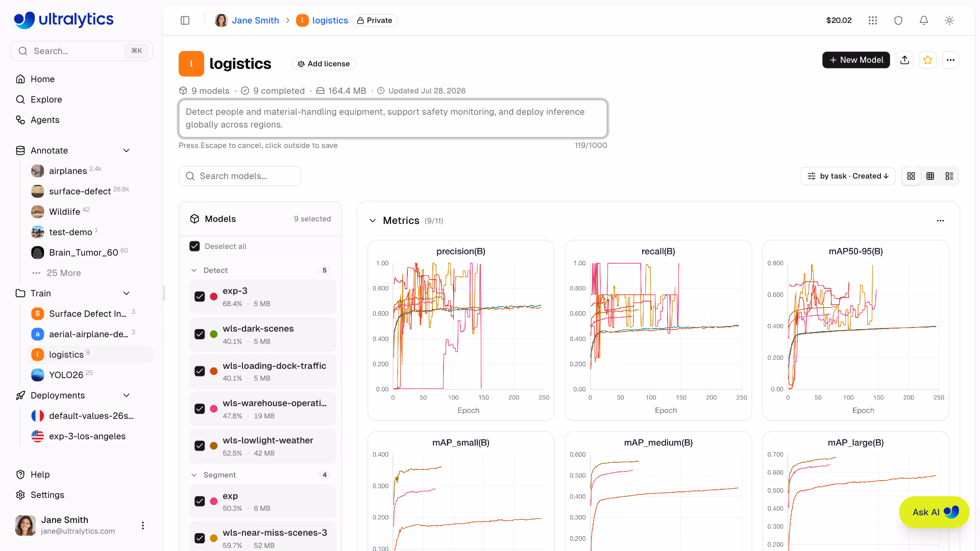Open Help

[x=40, y=474]
